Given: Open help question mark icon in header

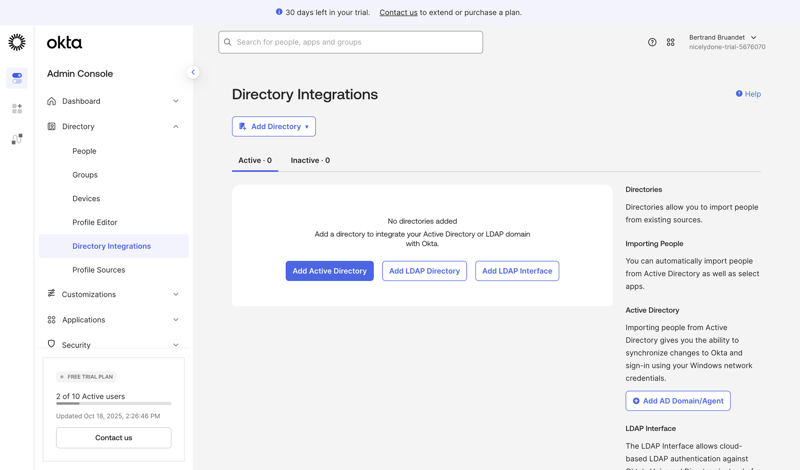Looking at the screenshot, I should point(652,42).
